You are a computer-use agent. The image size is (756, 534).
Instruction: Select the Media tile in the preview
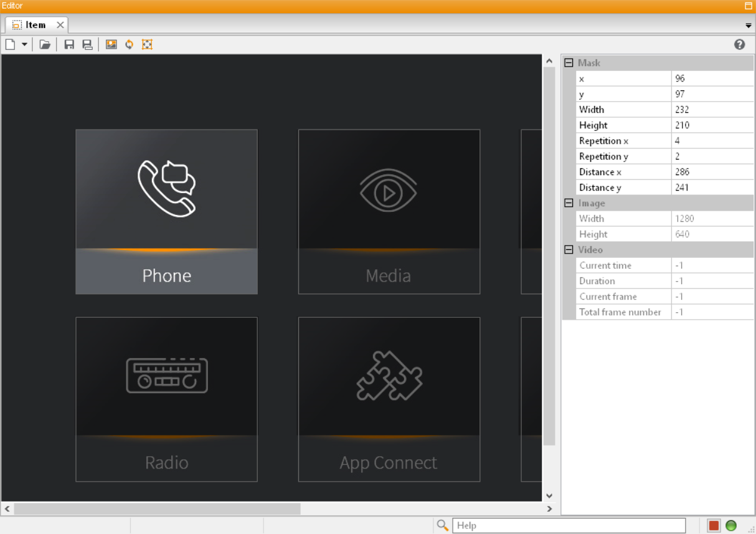(389, 212)
